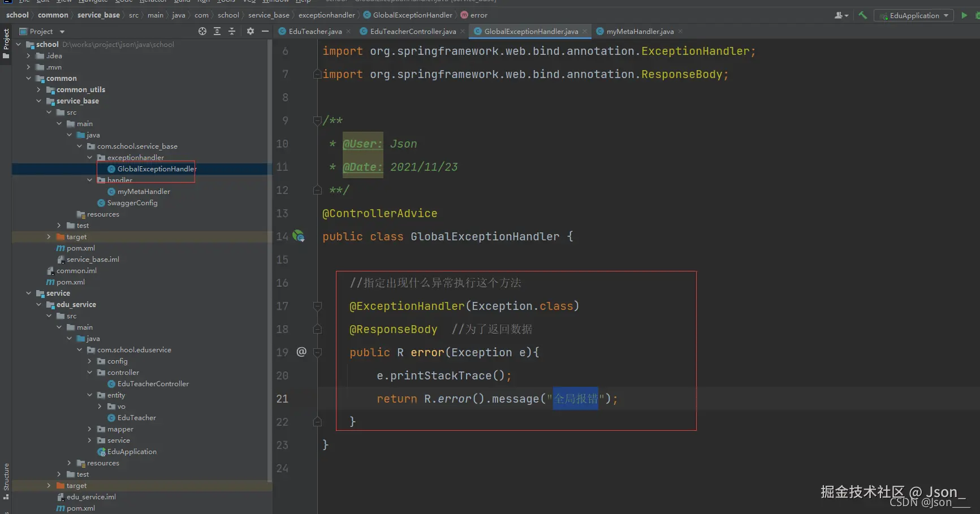This screenshot has height=514, width=980.
Task: Expand the config package
Action: (89, 361)
